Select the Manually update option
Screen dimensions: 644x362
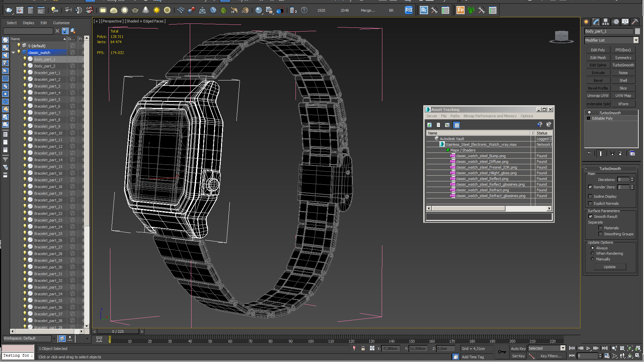(592, 259)
